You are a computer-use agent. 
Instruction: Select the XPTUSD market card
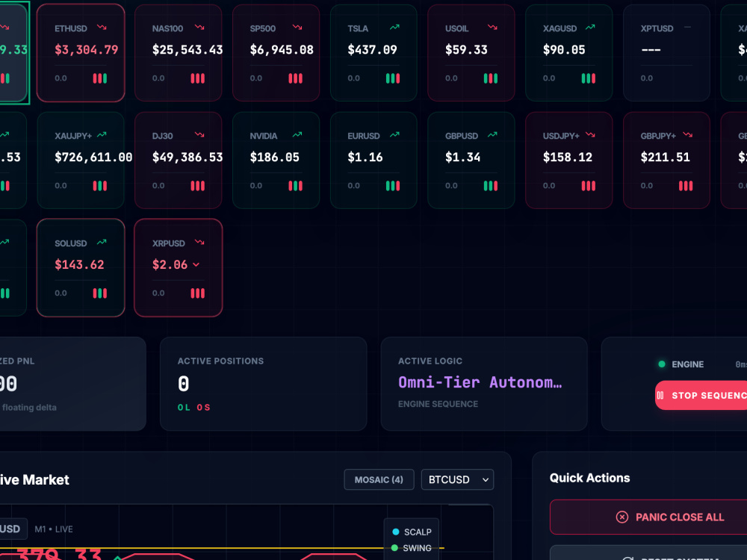[x=666, y=53]
